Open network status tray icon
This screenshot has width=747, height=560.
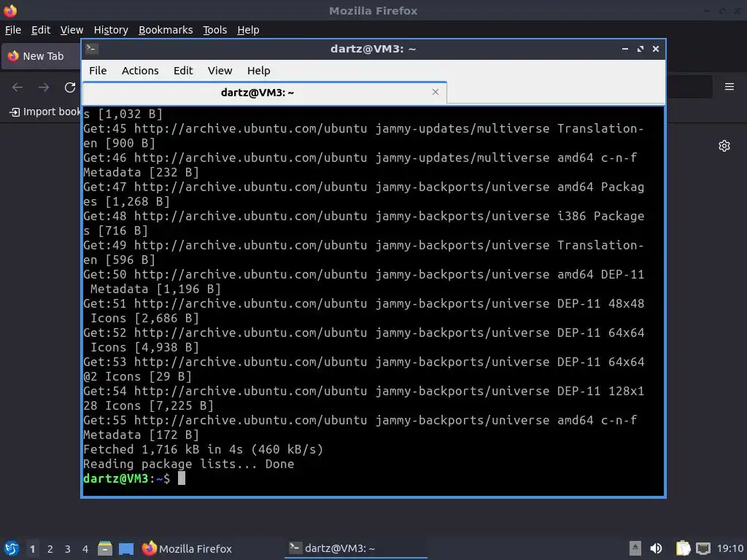(703, 548)
